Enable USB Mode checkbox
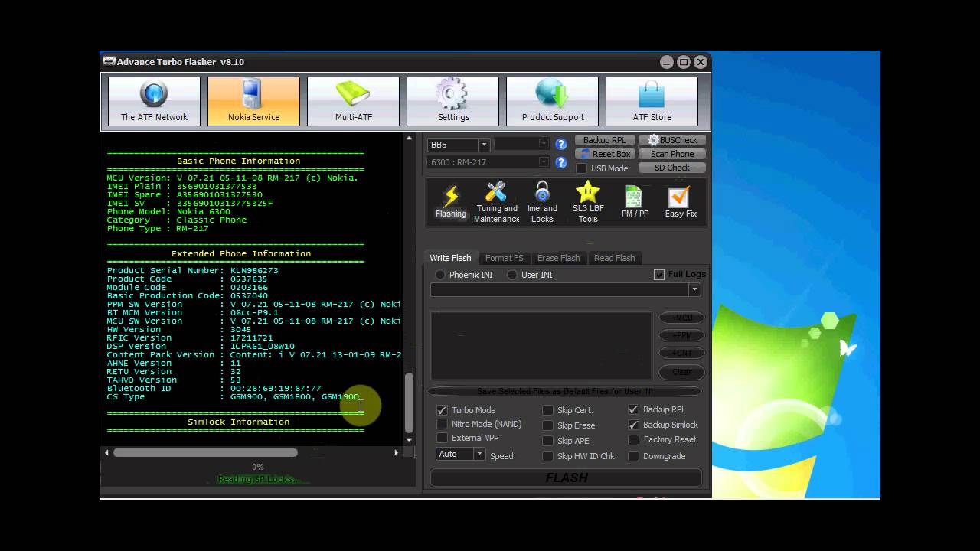The width and height of the screenshot is (980, 551). 581,168
